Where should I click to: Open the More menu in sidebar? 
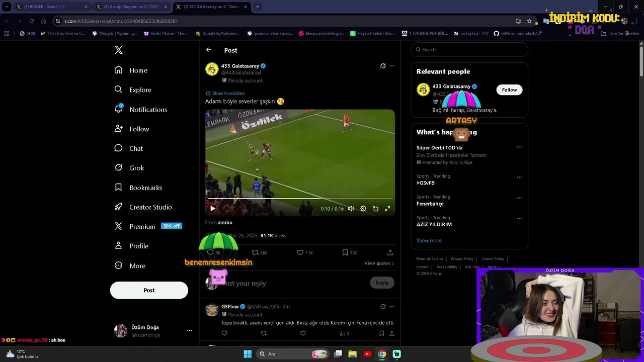click(130, 265)
